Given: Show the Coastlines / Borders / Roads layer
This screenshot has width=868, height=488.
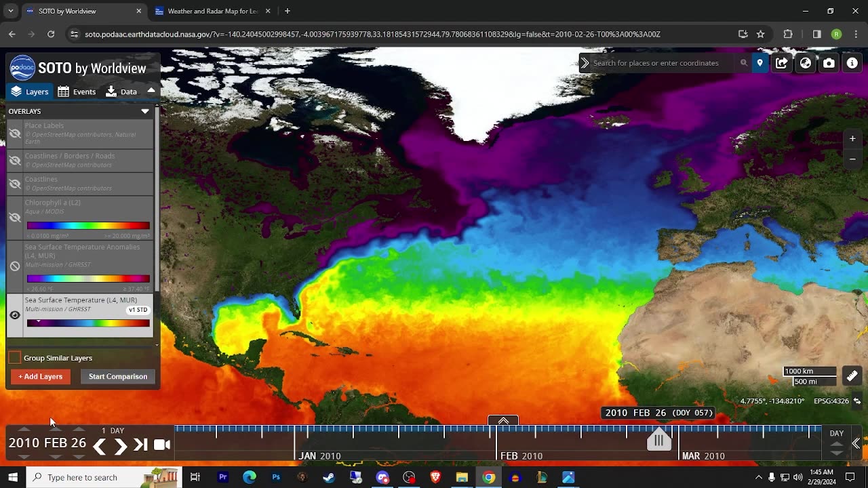Looking at the screenshot, I should pos(15,161).
